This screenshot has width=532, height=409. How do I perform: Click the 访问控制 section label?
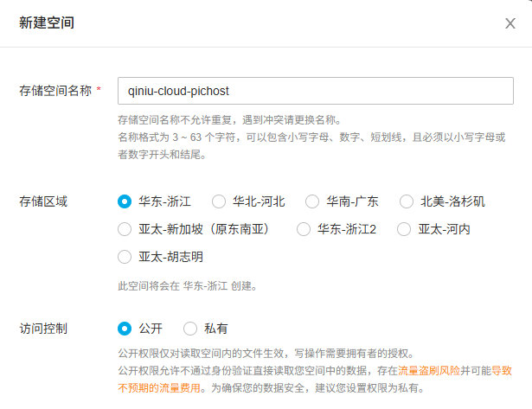(43, 329)
